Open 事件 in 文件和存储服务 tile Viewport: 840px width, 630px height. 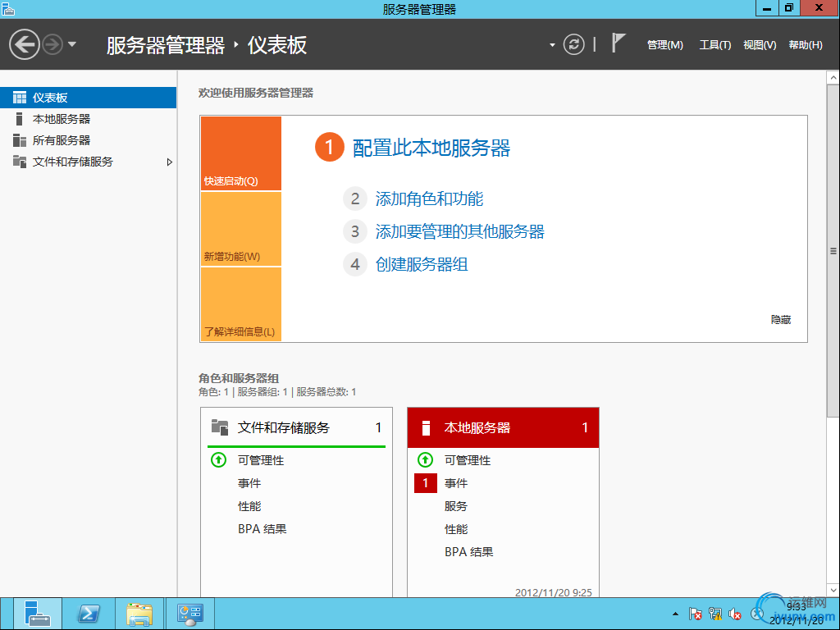click(x=249, y=483)
